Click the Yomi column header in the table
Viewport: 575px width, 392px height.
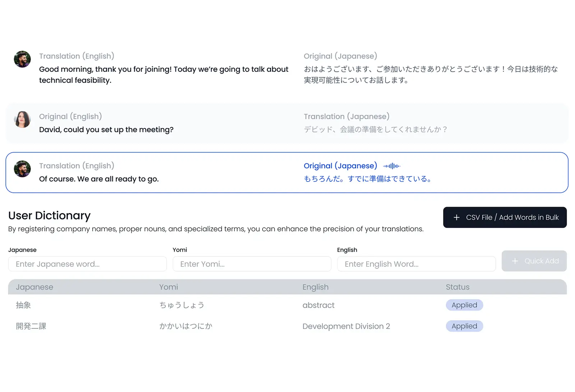coord(169,287)
